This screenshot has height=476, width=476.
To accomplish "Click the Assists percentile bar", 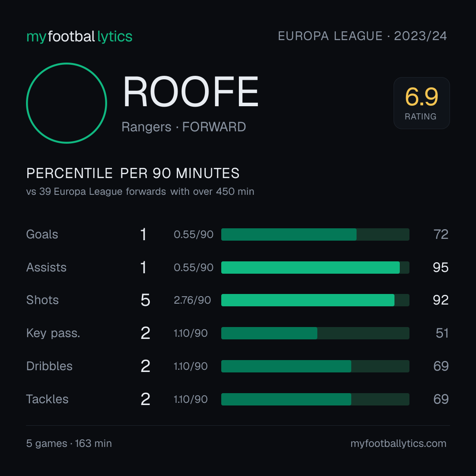I will (x=315, y=268).
